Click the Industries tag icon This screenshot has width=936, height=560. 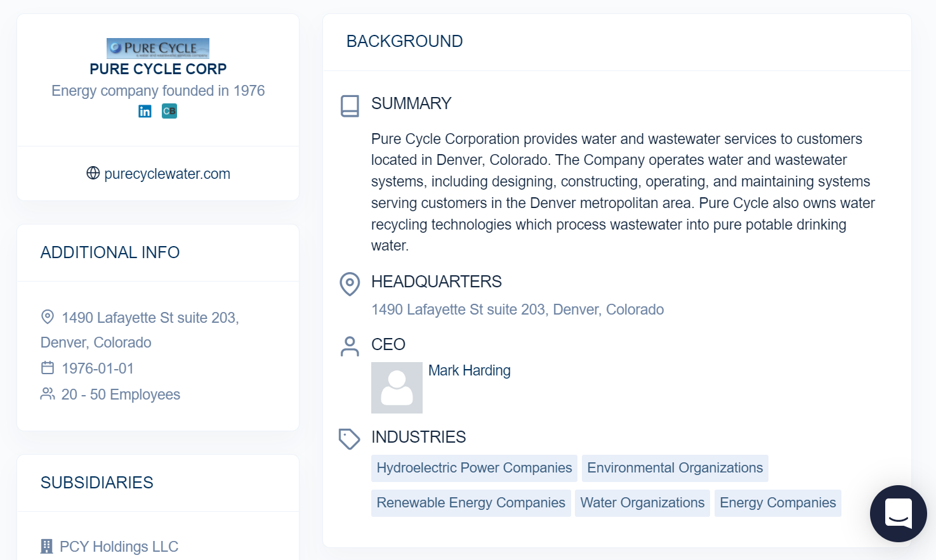pyautogui.click(x=350, y=439)
